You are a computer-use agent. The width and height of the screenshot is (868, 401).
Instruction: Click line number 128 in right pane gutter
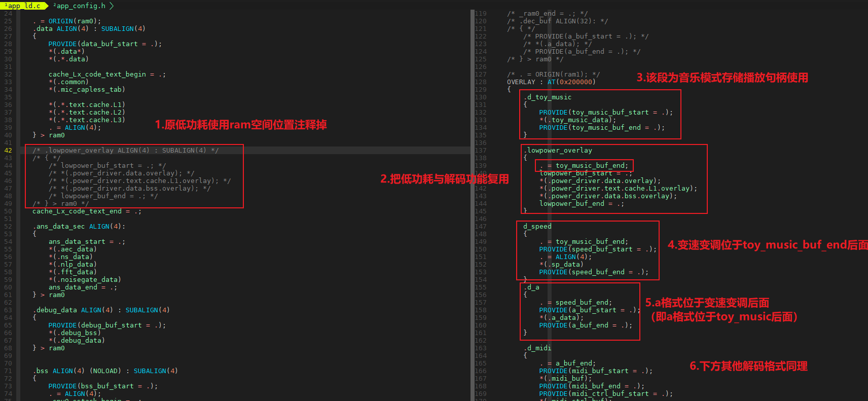pos(481,82)
